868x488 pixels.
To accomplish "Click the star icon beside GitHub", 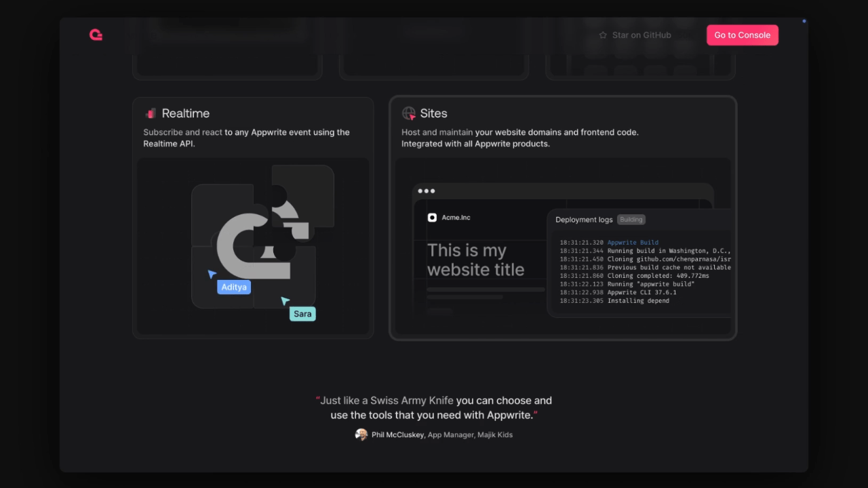I will pos(603,35).
